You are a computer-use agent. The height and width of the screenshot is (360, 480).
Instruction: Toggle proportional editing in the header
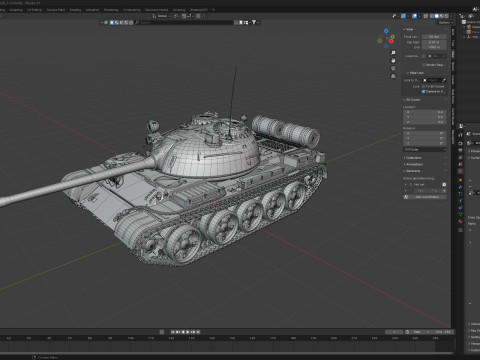(x=198, y=16)
